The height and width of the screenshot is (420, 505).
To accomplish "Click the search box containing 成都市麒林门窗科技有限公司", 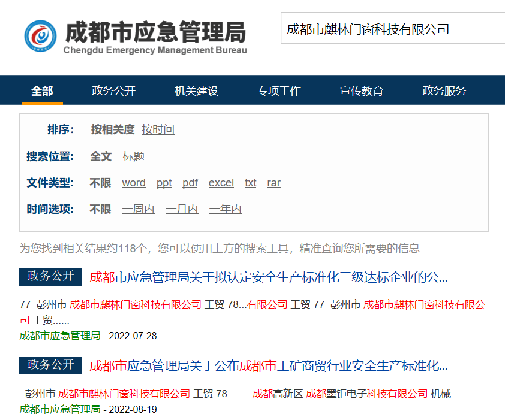I will click(393, 28).
